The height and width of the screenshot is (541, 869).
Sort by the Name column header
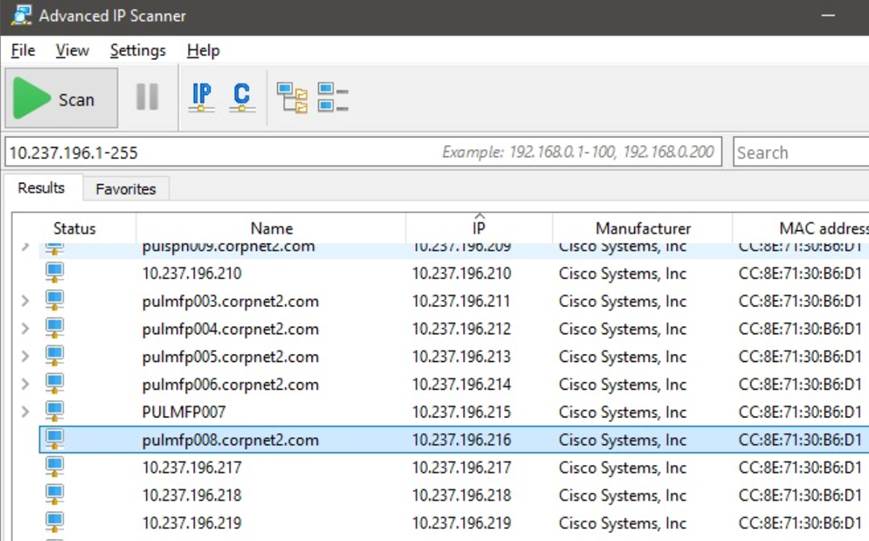coord(271,228)
